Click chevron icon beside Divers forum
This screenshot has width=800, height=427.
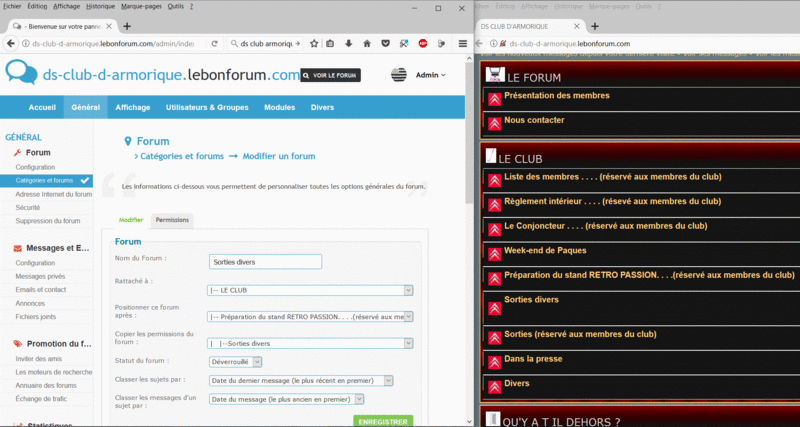coord(494,387)
